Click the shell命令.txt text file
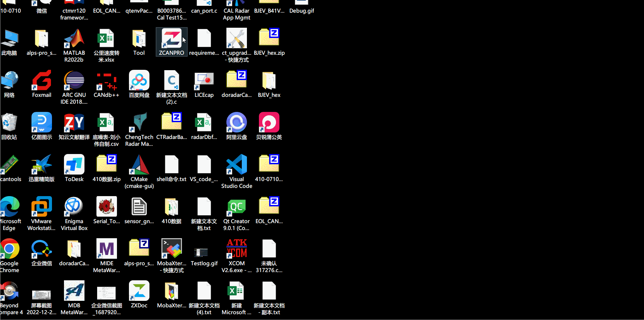This screenshot has width=644, height=320. [171, 165]
